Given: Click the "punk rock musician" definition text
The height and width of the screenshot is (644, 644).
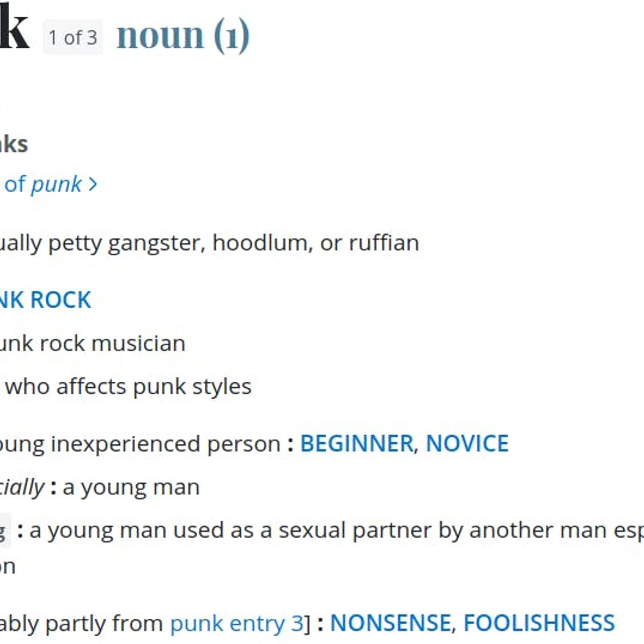Looking at the screenshot, I should (x=92, y=344).
